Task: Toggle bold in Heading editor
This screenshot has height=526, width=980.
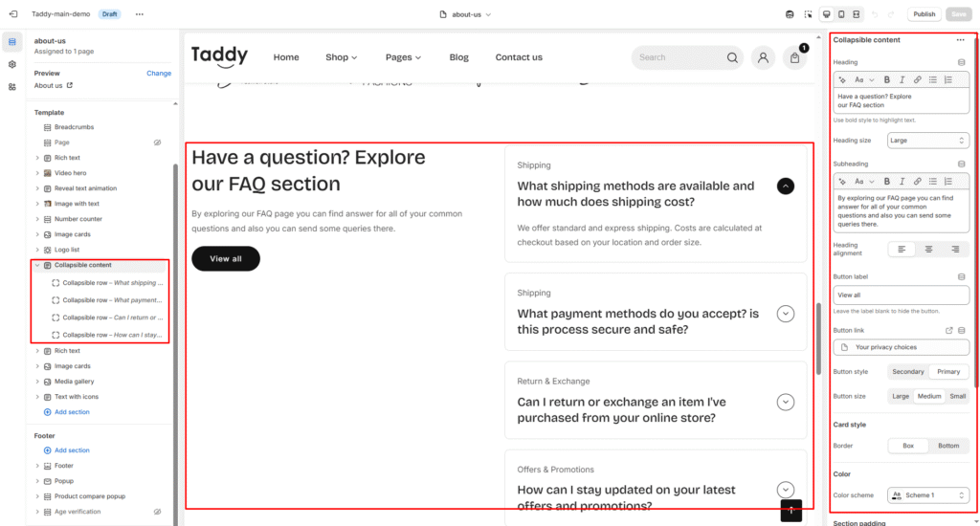Action: click(x=887, y=79)
